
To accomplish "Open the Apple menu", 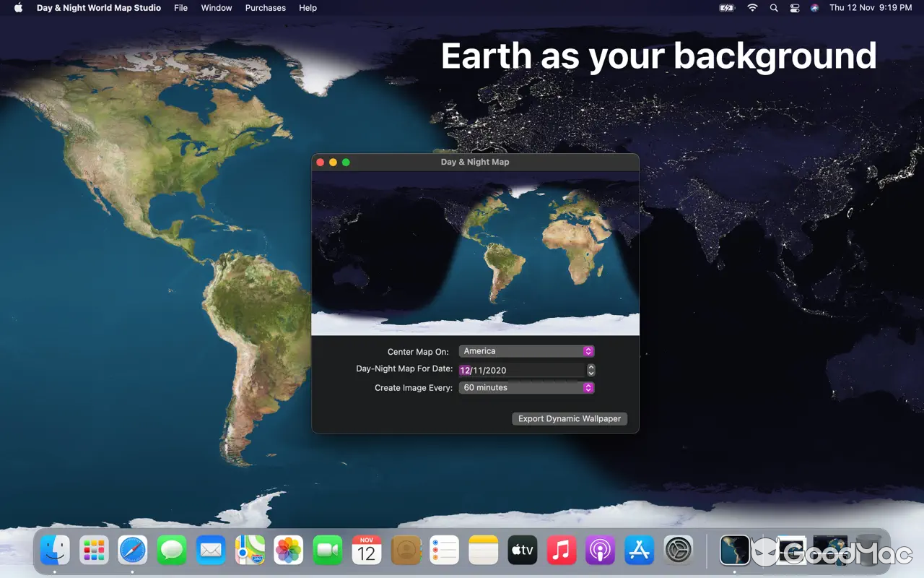I will pos(17,8).
